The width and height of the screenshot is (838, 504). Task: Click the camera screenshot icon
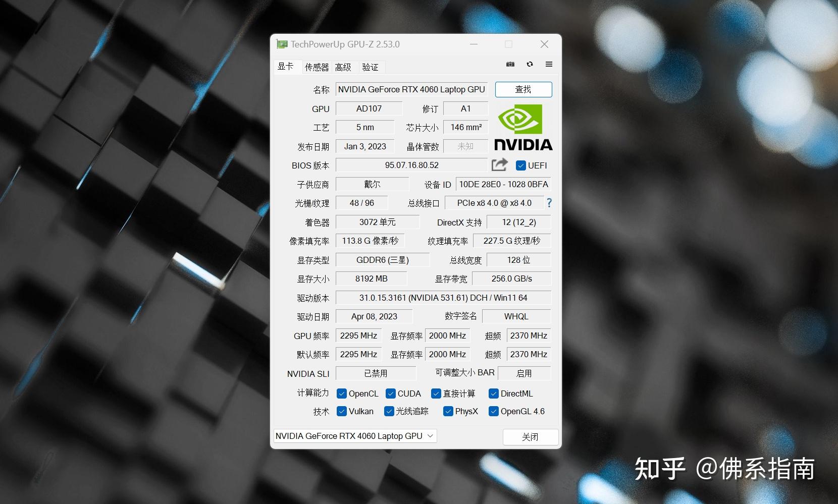[x=510, y=64]
